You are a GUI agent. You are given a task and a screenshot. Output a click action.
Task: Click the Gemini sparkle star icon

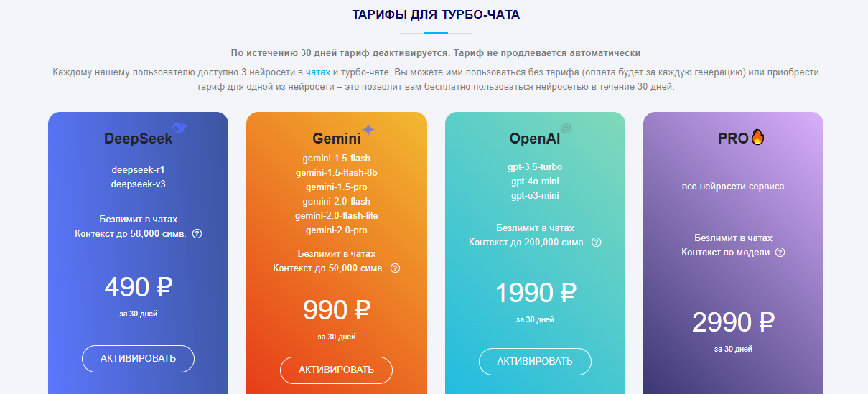click(368, 130)
